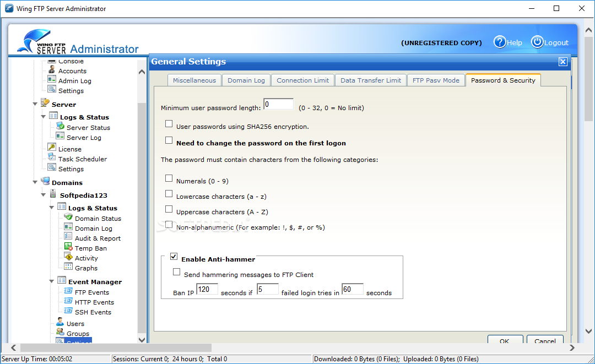Click the Graphs icon
This screenshot has height=364, width=595.
68,266
